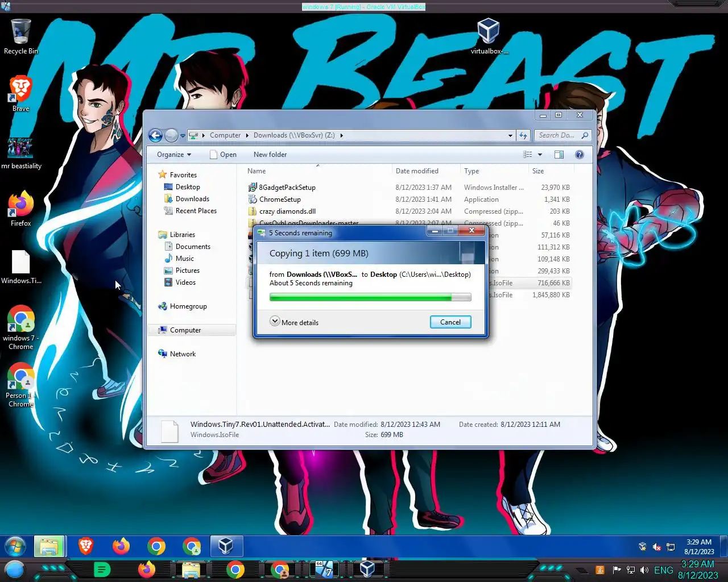
Task: Open Explorer help question mark icon
Action: click(580, 155)
